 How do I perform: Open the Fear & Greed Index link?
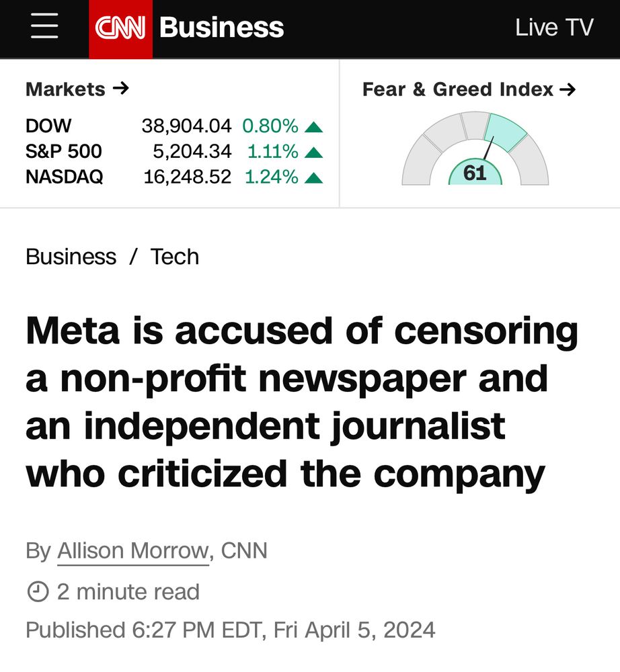click(x=469, y=89)
